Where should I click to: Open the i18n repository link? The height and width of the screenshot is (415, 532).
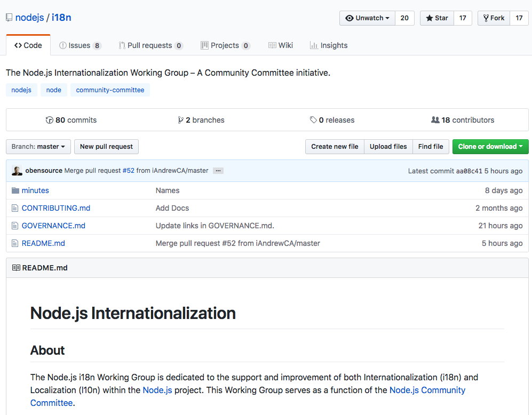61,18
